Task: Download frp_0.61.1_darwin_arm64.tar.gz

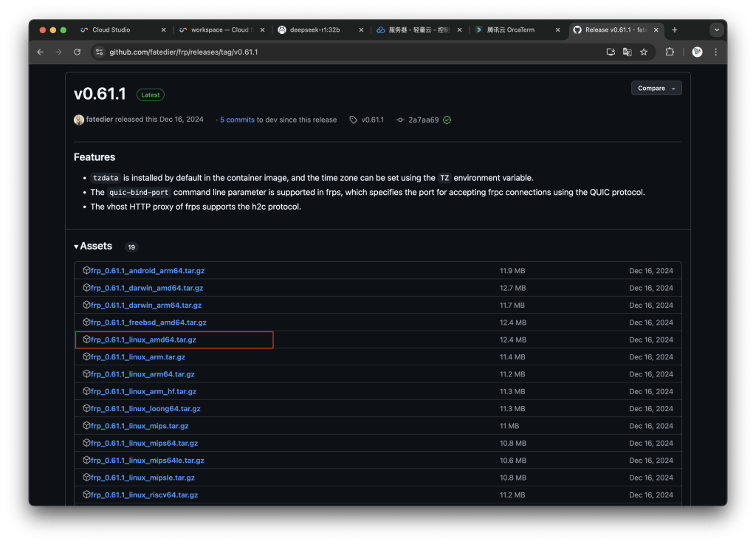Action: 146,306
